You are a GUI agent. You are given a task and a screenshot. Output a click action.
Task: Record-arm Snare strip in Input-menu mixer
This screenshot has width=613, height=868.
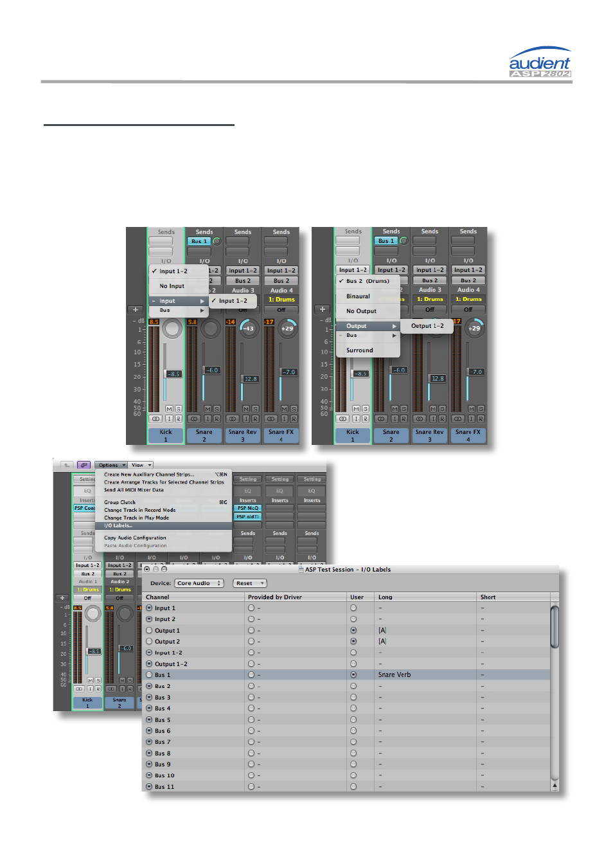pos(217,419)
